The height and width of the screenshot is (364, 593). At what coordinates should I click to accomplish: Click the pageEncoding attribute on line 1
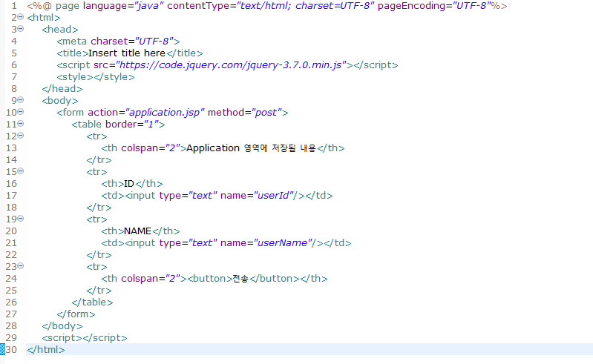point(433,6)
